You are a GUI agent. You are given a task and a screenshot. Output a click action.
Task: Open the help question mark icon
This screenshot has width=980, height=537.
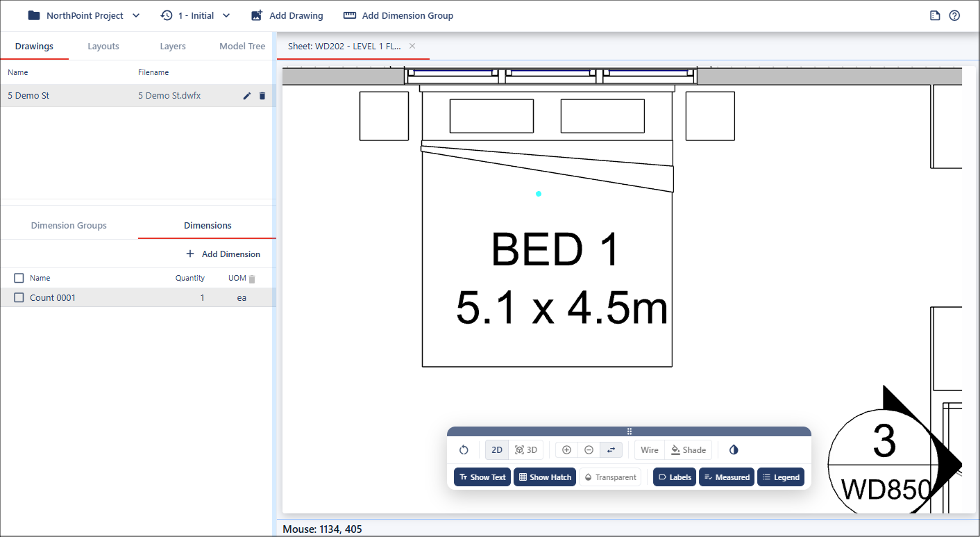954,15
